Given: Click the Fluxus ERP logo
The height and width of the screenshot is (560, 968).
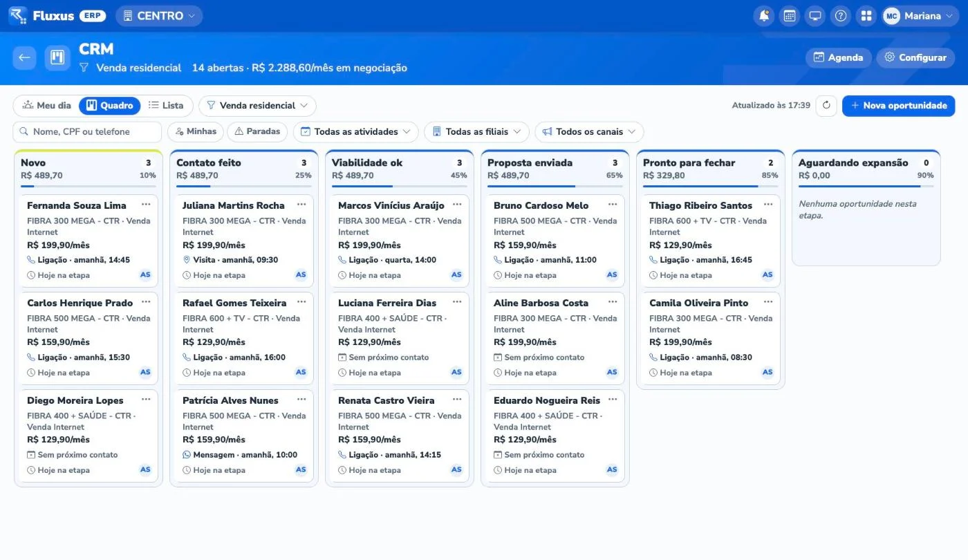Looking at the screenshot, I should pyautogui.click(x=57, y=16).
